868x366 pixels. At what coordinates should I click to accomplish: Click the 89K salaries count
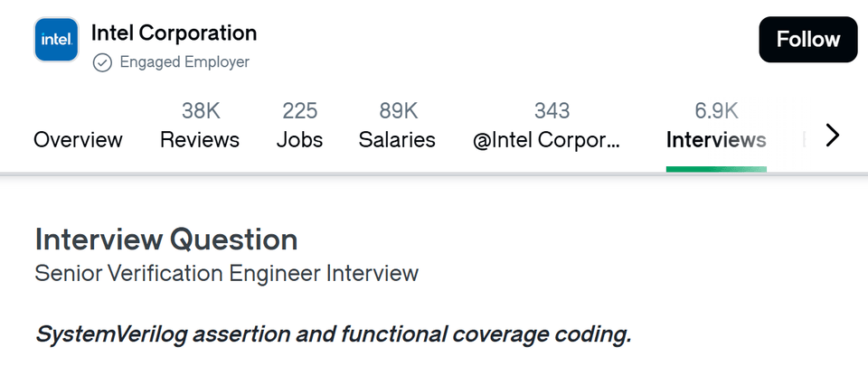[397, 111]
